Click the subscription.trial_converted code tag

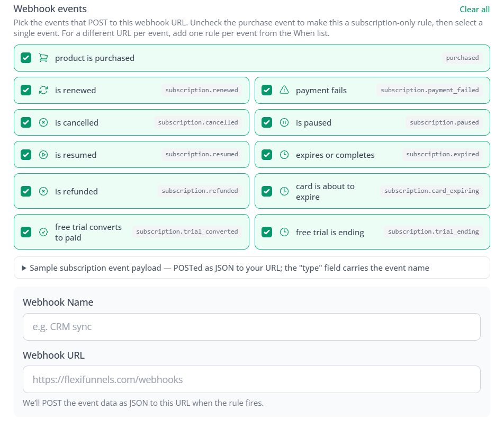(187, 232)
